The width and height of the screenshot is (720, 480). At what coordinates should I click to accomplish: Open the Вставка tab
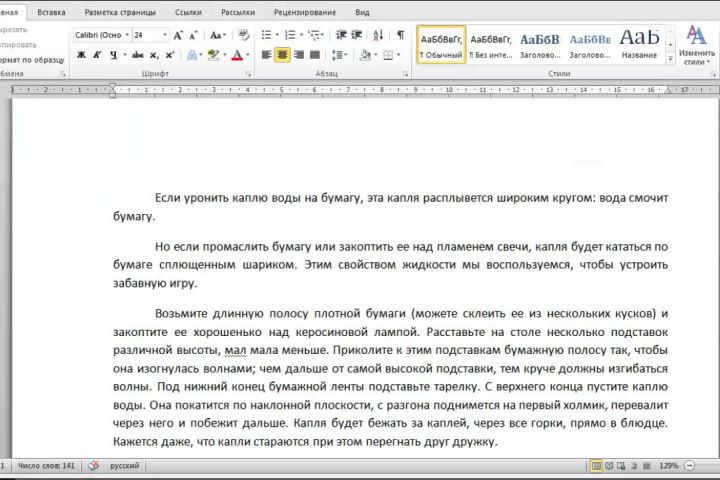coord(51,12)
